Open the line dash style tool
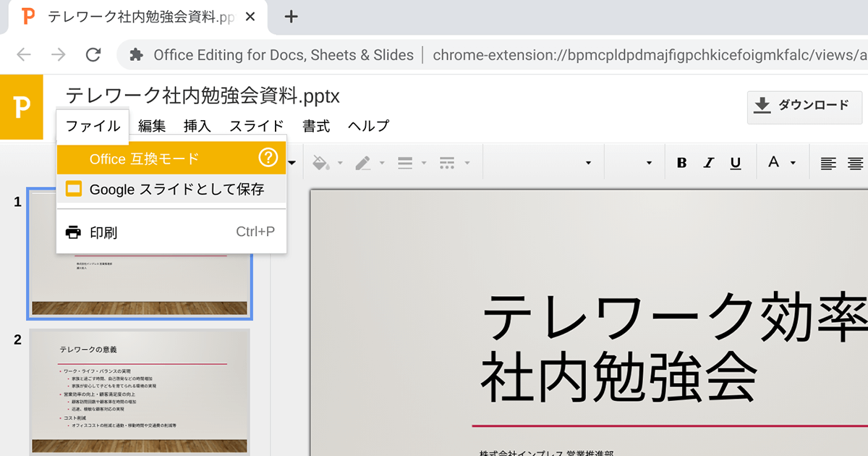Viewport: 868px width, 456px height. (447, 163)
